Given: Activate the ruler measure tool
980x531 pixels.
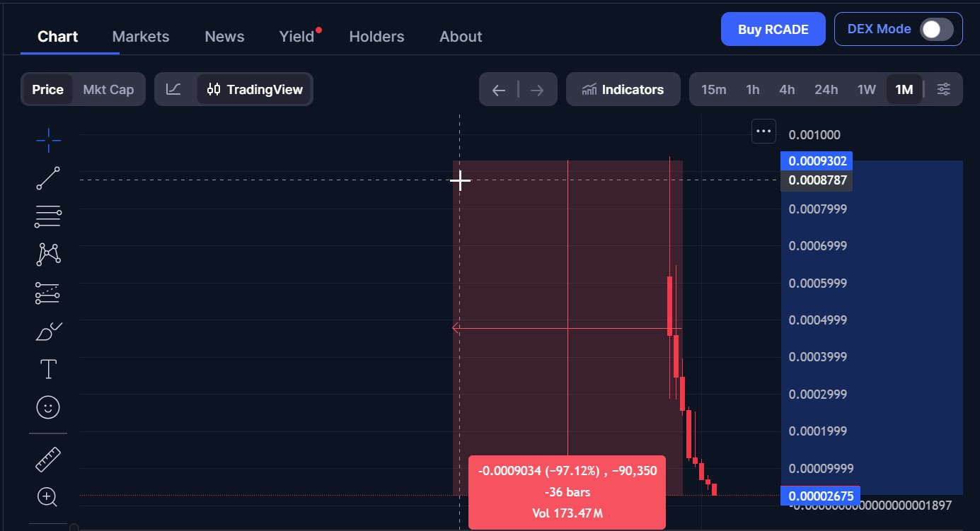Looking at the screenshot, I should tap(48, 460).
